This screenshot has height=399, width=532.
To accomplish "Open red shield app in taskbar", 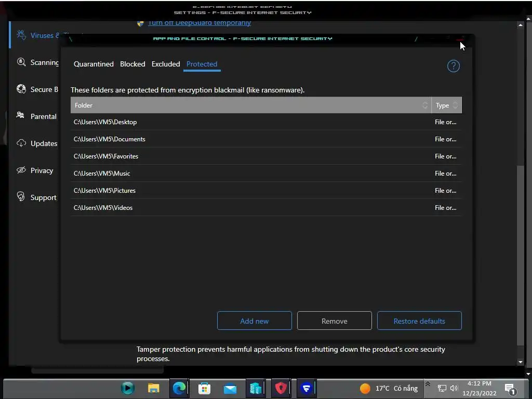I will coord(281,388).
